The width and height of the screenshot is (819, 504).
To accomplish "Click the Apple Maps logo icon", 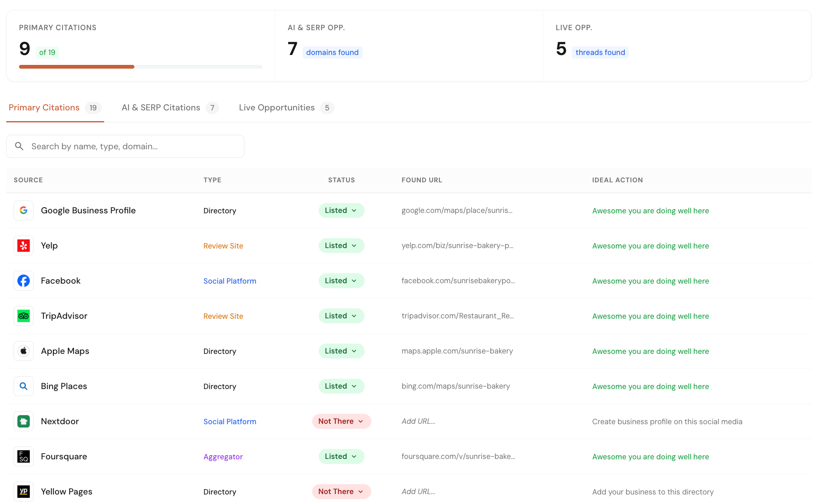I will [24, 351].
